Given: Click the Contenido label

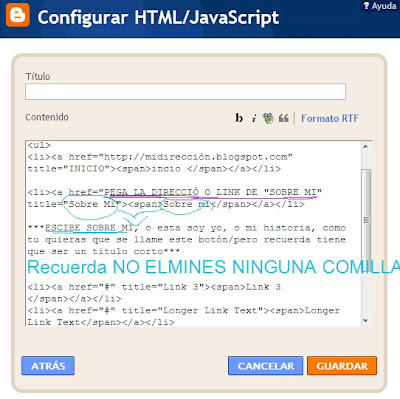Looking at the screenshot, I should click(47, 117).
